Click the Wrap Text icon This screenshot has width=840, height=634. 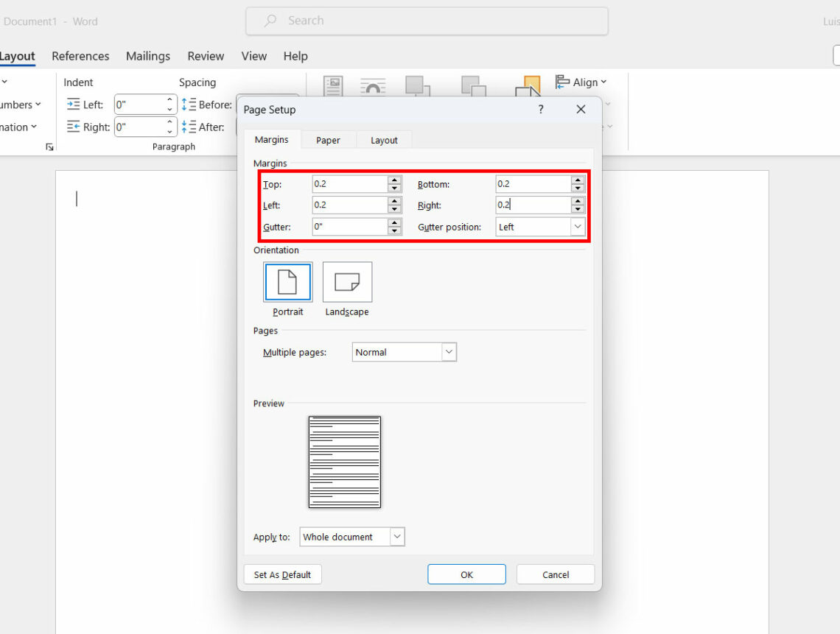click(x=373, y=86)
